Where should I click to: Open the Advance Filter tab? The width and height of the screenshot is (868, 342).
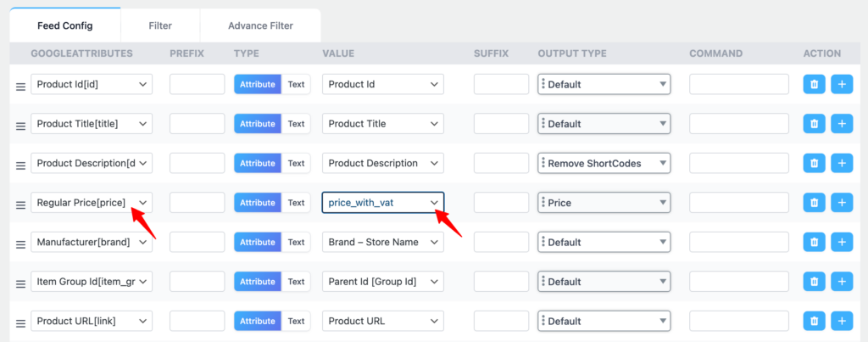(260, 25)
